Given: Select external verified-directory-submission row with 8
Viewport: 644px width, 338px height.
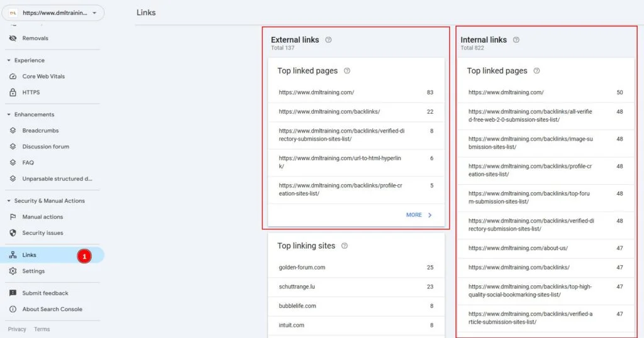Looking at the screenshot, I should (x=356, y=135).
